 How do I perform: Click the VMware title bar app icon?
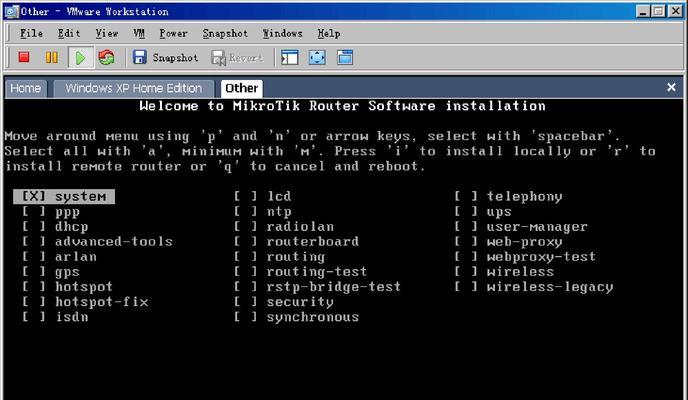pos(11,11)
